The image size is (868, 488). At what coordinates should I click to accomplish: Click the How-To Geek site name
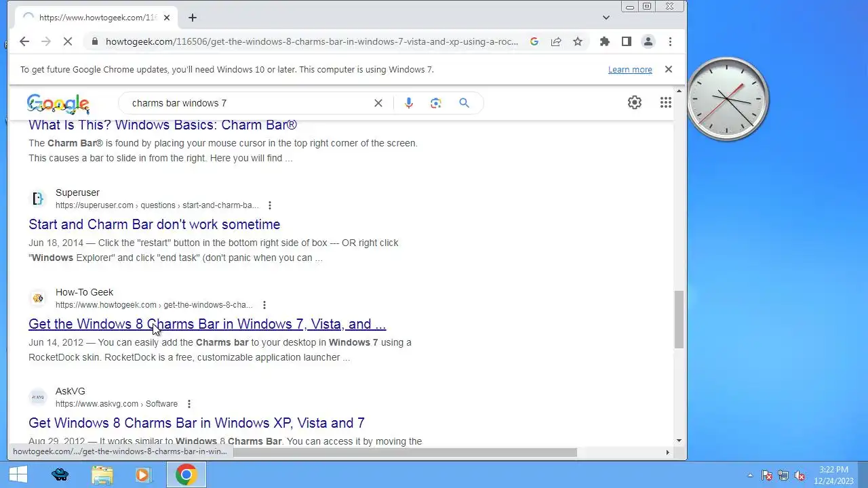(84, 292)
